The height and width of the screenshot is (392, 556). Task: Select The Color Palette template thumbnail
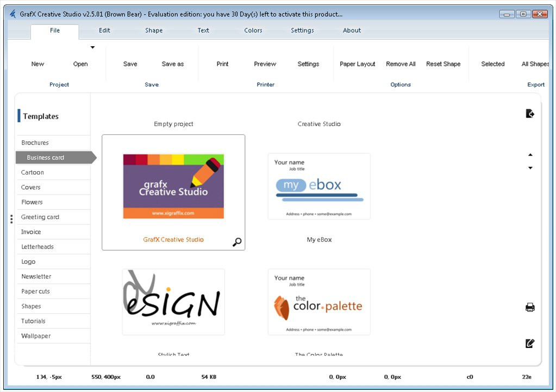[319, 302]
